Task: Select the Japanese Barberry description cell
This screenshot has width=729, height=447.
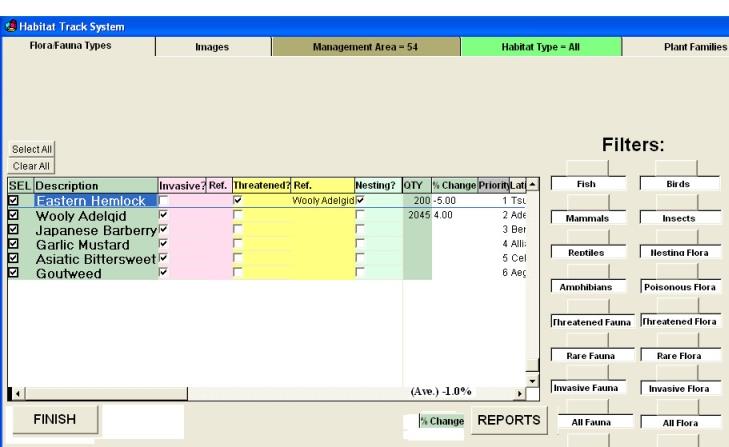Action: tap(92, 229)
